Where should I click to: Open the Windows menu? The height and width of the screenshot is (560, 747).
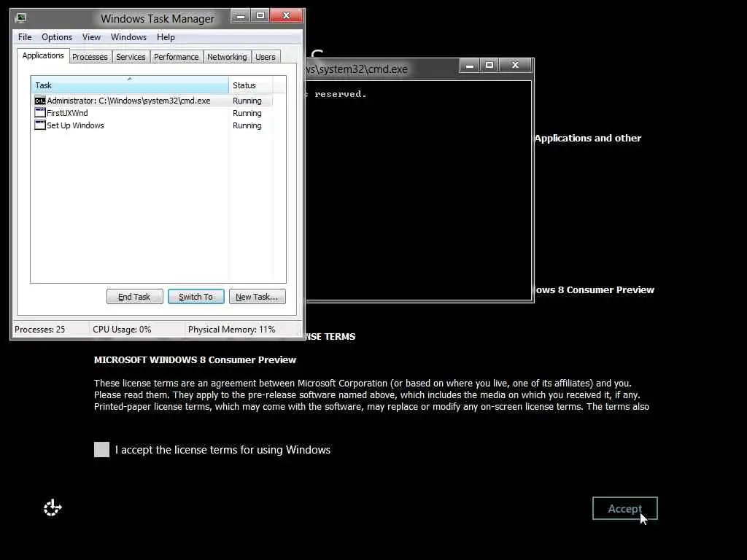[x=128, y=37]
